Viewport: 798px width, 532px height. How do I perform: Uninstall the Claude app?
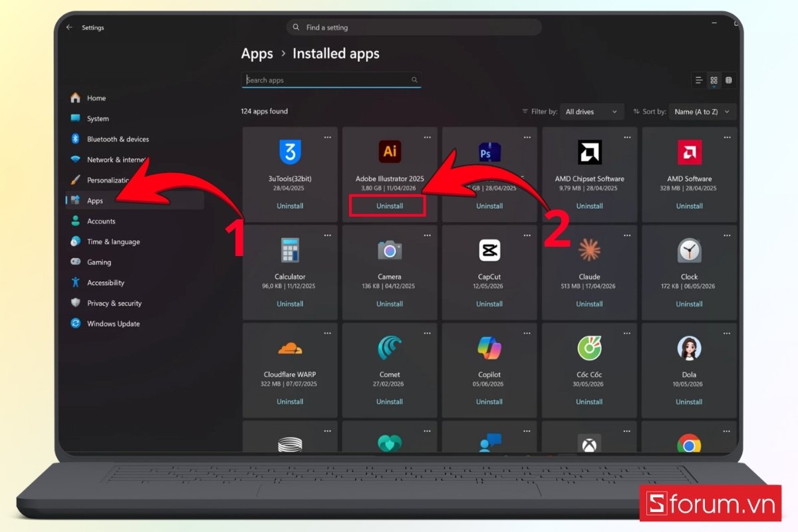pyautogui.click(x=589, y=304)
